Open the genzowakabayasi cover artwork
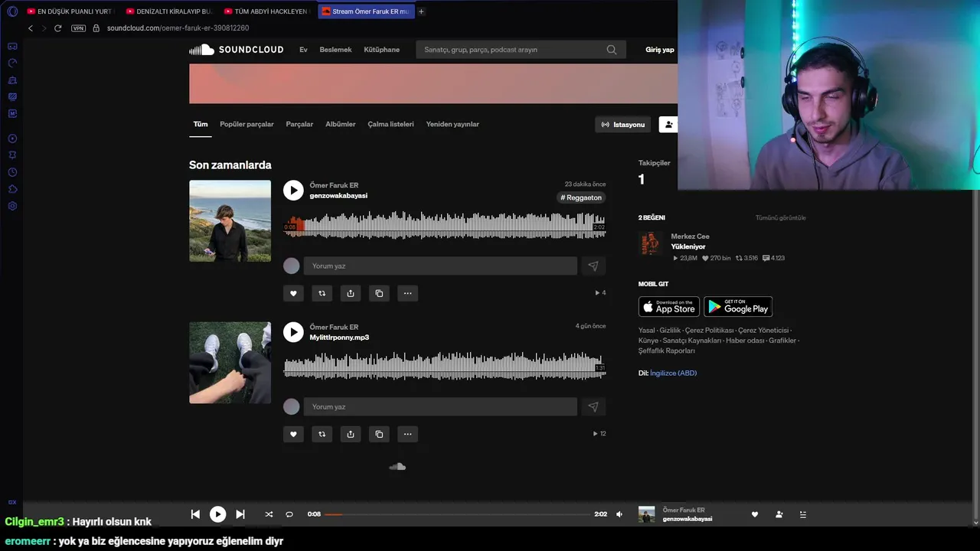The image size is (980, 551). pos(230,221)
